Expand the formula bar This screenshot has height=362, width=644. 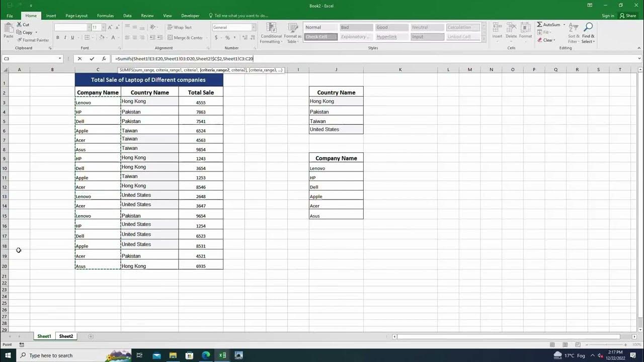pos(639,59)
